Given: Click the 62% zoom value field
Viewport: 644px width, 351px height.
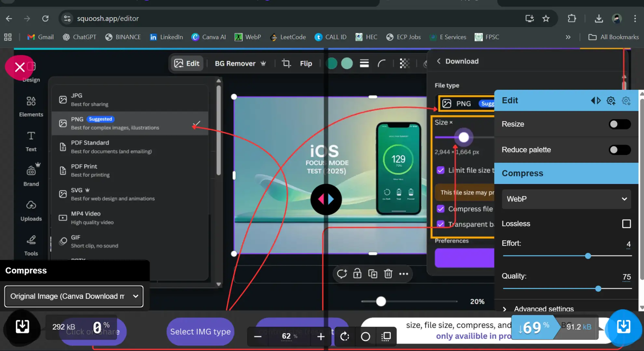Looking at the screenshot, I should (x=289, y=336).
